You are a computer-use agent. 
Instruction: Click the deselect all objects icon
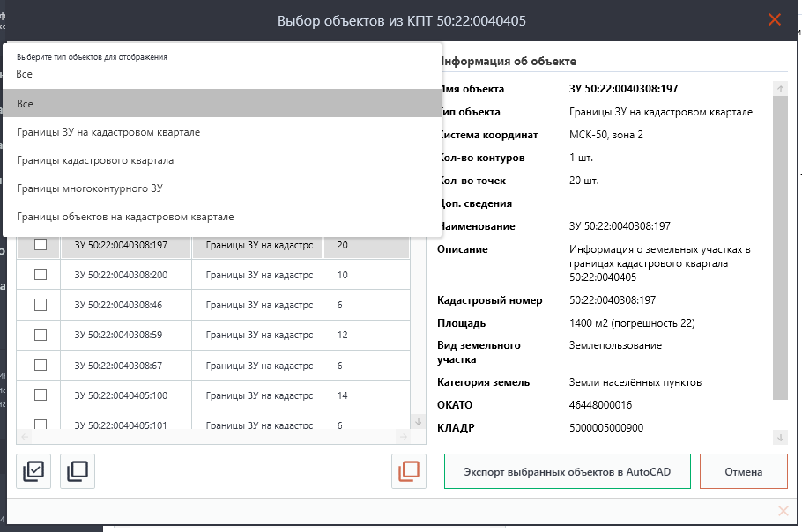pyautogui.click(x=78, y=471)
